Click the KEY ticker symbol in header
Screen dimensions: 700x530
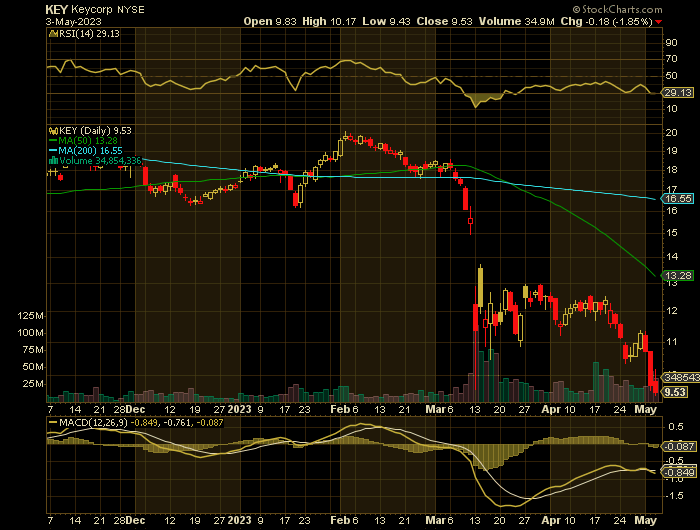55,7
